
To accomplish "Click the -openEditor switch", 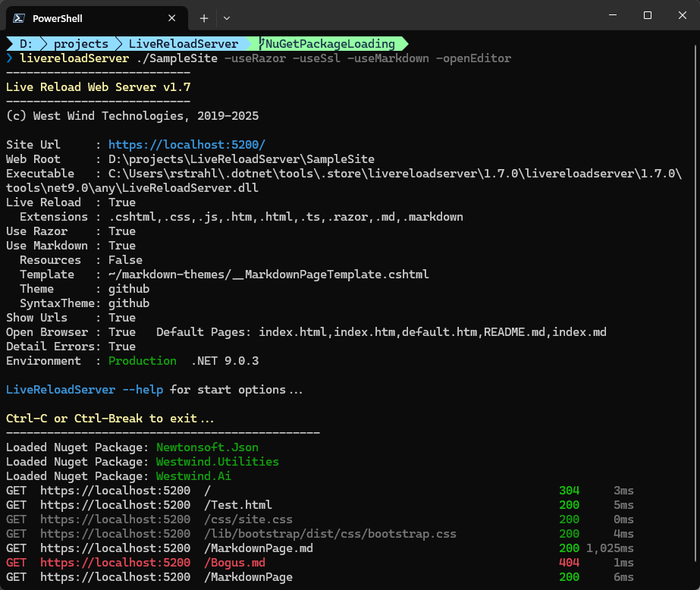I will (x=474, y=58).
